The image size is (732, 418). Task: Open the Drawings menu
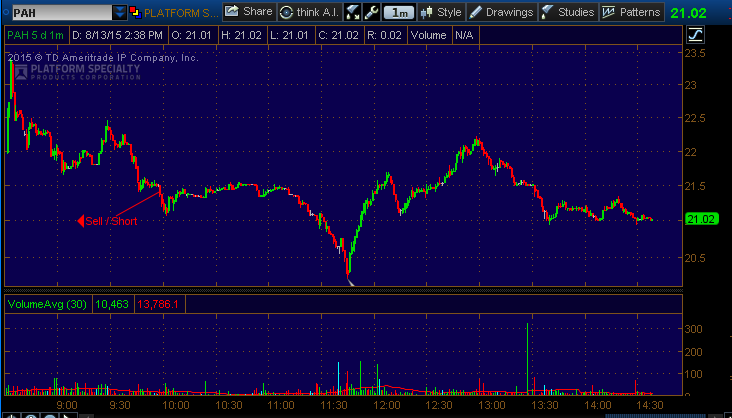point(501,12)
